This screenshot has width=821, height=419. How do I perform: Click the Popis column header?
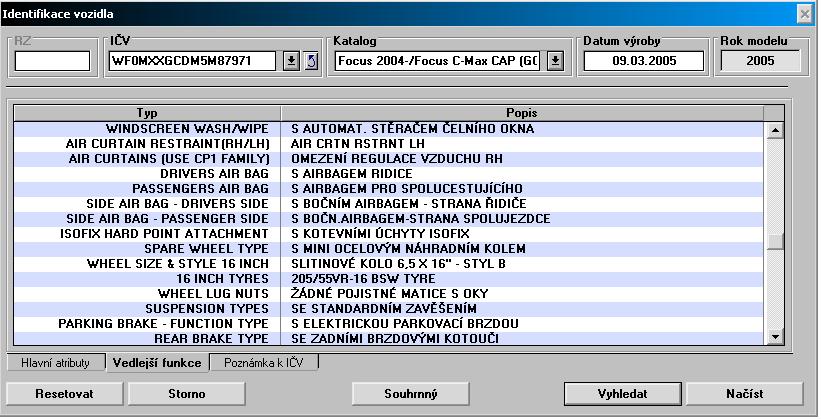521,112
